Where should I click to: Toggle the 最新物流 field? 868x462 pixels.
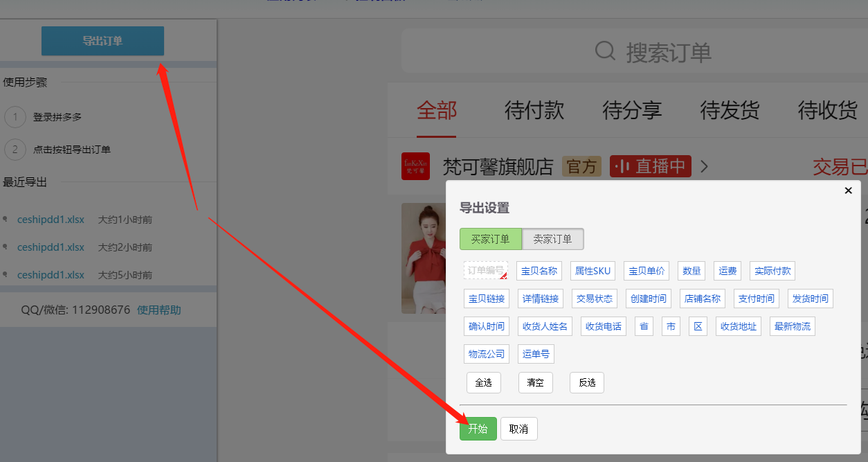tap(793, 326)
